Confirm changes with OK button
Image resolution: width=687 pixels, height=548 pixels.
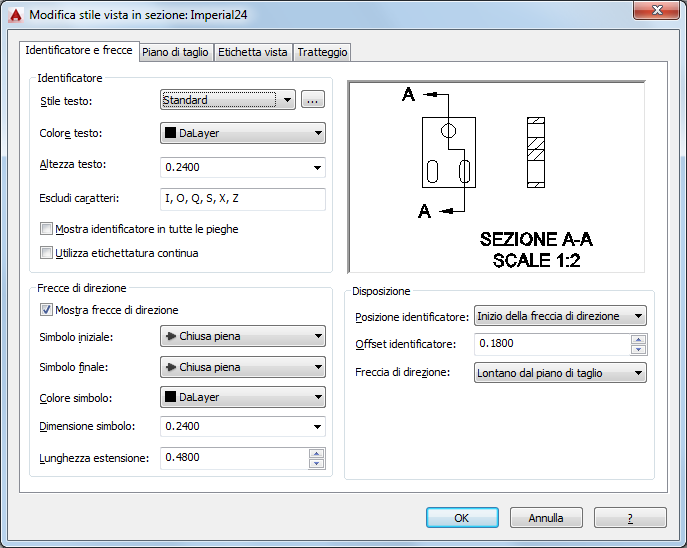[x=462, y=518]
